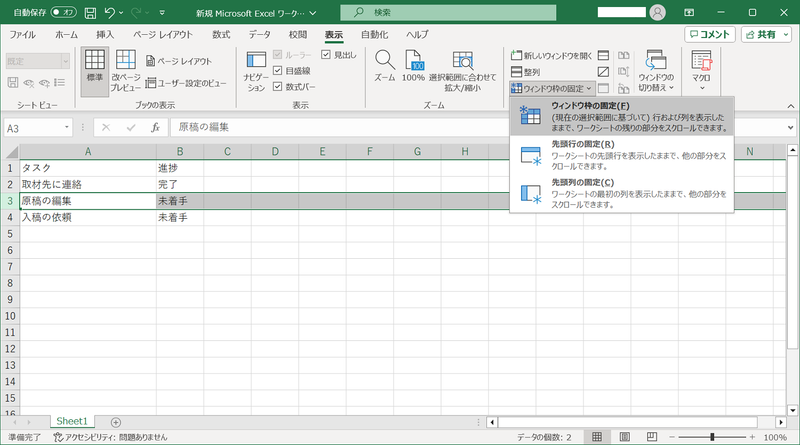Switch to the 自動化 tab

374,35
